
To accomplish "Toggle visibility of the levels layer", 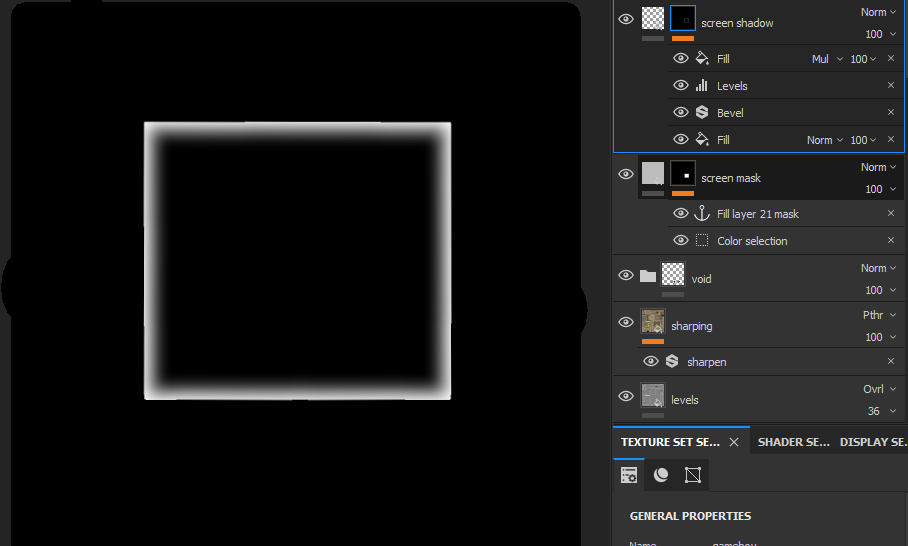I will [625, 396].
